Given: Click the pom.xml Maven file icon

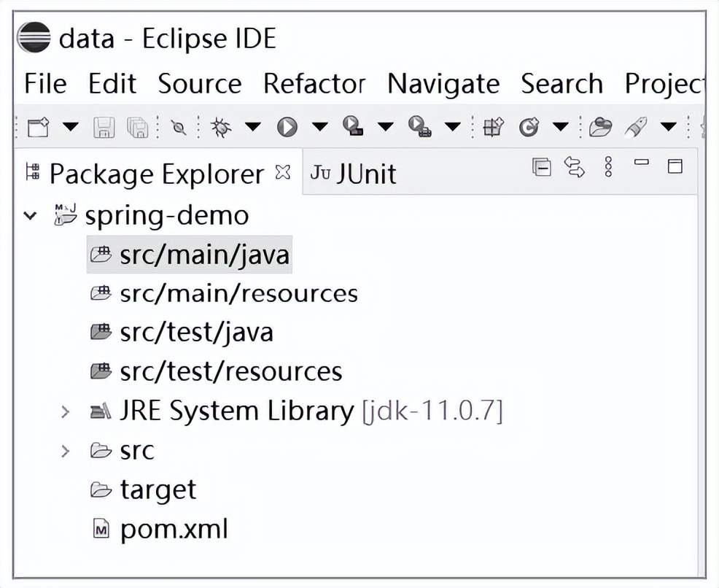Looking at the screenshot, I should tap(101, 530).
